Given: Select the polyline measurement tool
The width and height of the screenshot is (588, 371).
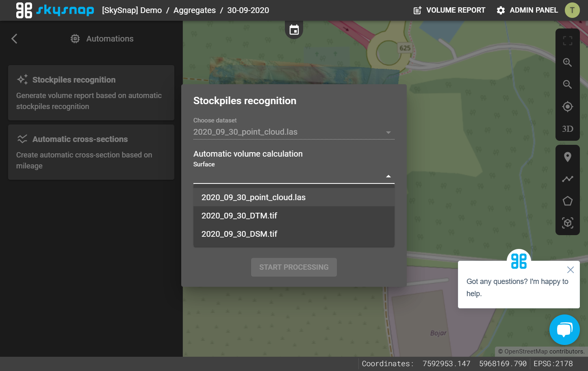Looking at the screenshot, I should click(568, 179).
